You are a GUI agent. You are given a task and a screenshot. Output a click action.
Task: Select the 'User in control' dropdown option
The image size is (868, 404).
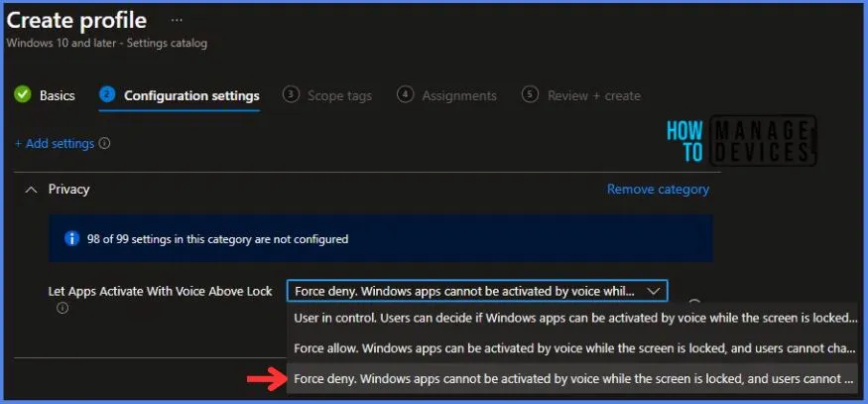(575, 318)
